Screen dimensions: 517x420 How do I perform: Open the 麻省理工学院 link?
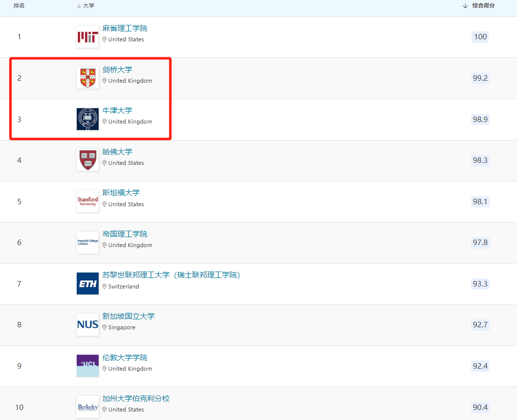125,28
